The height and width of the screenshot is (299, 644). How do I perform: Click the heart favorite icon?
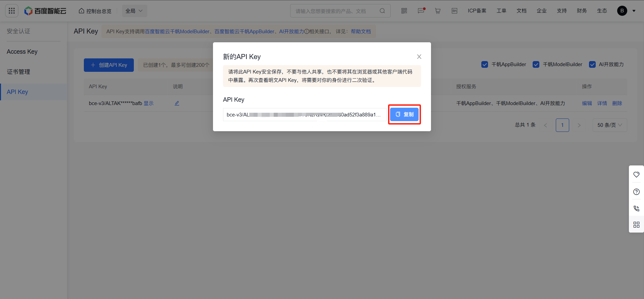636,175
